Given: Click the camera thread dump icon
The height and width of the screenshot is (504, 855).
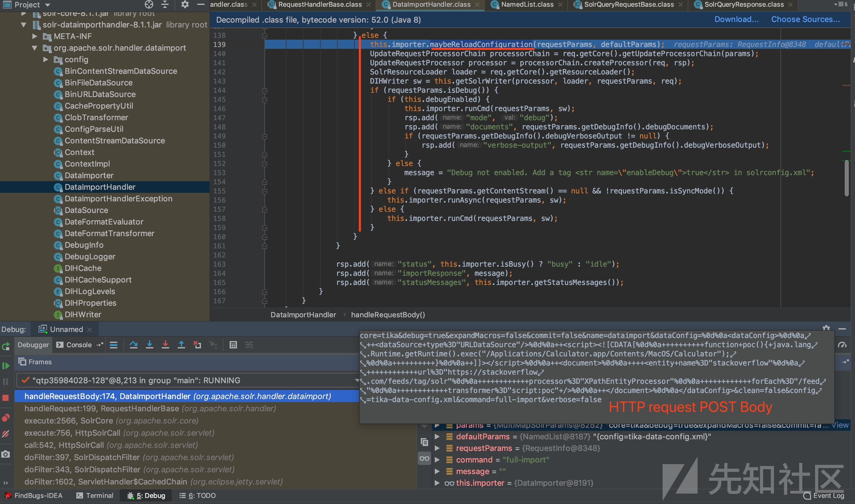Looking at the screenshot, I should (6, 454).
